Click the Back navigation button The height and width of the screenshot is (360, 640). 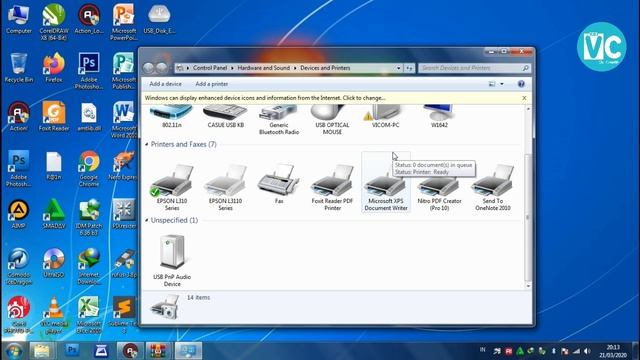(149, 68)
